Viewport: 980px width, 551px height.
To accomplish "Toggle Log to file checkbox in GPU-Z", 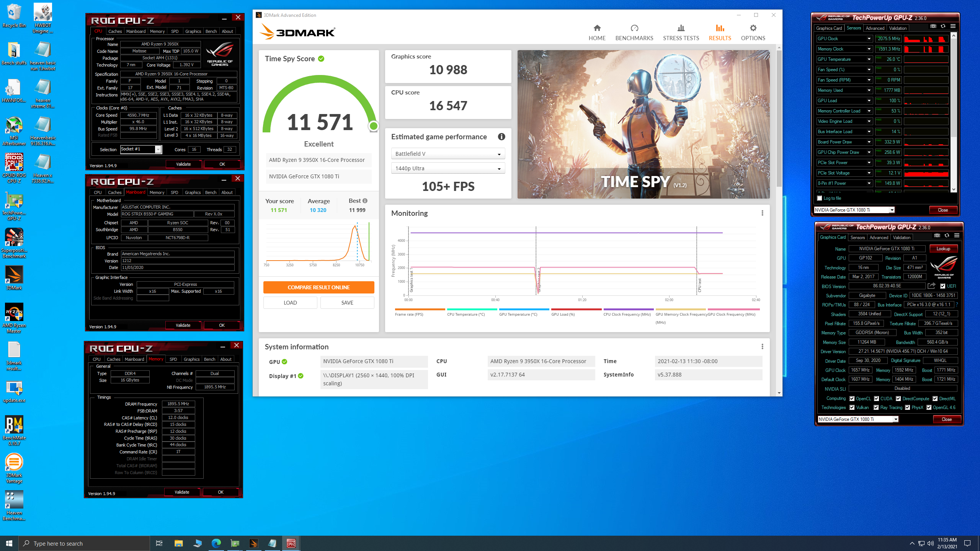I will (819, 198).
